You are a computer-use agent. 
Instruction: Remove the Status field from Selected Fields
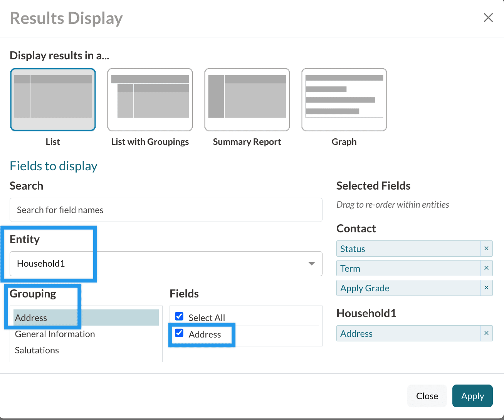(486, 249)
